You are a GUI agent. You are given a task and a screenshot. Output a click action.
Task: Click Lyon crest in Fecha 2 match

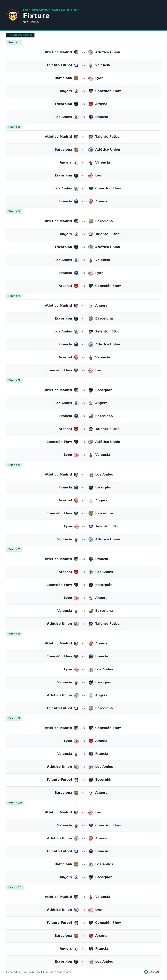(x=91, y=175)
